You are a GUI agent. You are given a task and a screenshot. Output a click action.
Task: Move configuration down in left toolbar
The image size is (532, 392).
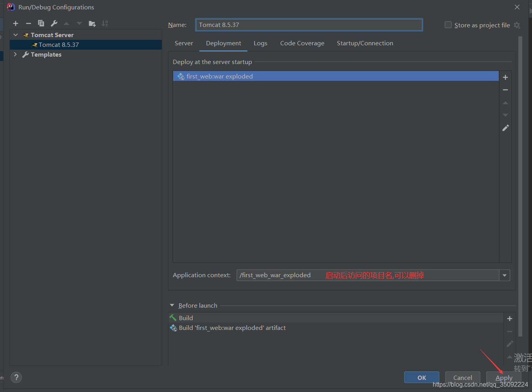click(x=79, y=23)
